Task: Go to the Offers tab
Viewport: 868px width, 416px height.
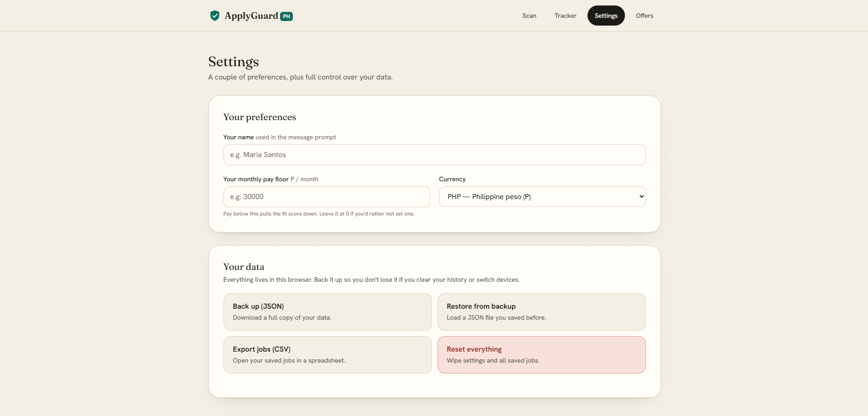Action: pyautogui.click(x=645, y=16)
